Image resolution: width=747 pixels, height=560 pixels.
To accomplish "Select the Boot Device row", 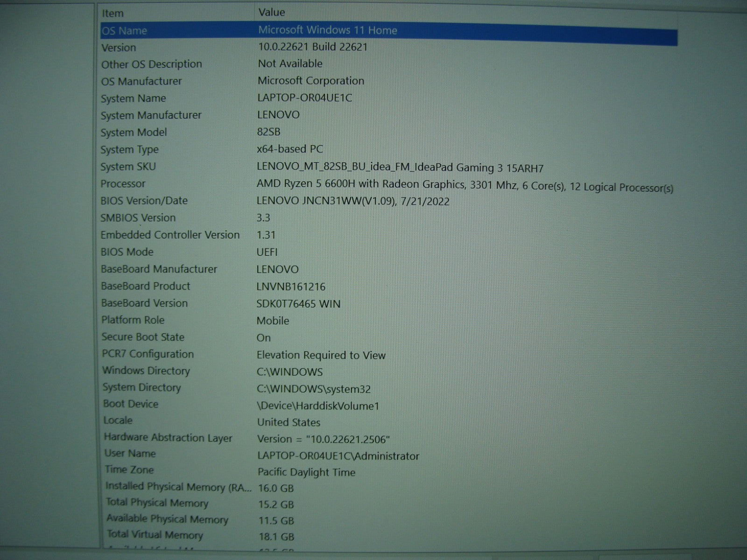I will click(x=131, y=404).
